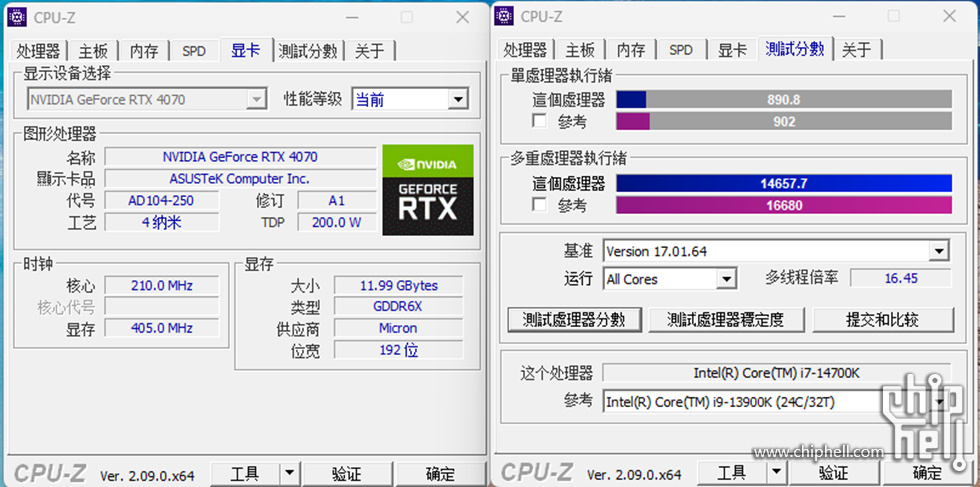Close the left CPU-Z window
Viewport: 980px width, 487px height.
point(462,18)
